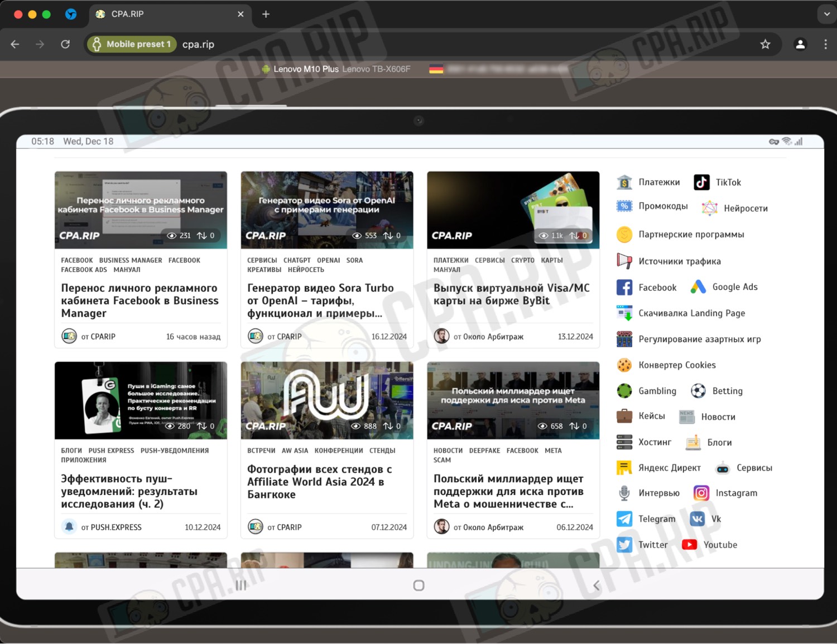Screen dimensions: 837x644
Task: Click the Конвертер Cookies cookie icon
Action: pyautogui.click(x=624, y=365)
